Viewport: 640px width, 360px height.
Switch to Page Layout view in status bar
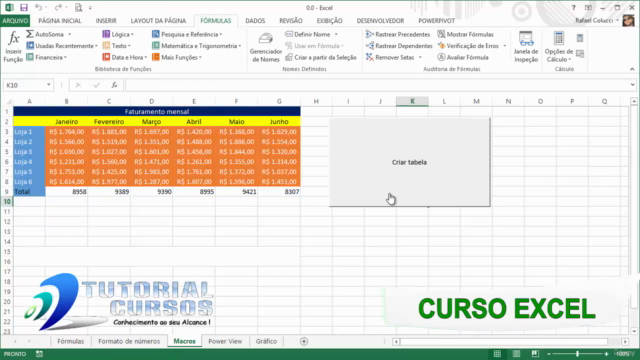tap(516, 354)
